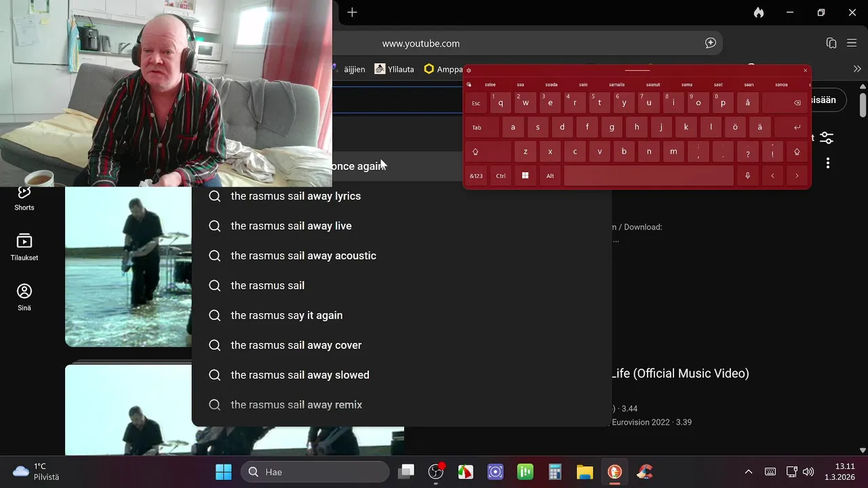
Task: Tap the 'å' key
Action: pyautogui.click(x=747, y=103)
